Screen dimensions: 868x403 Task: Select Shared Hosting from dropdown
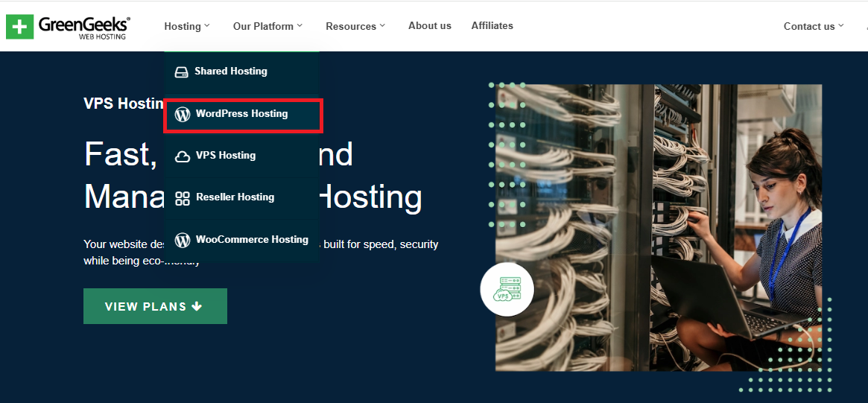tap(242, 72)
